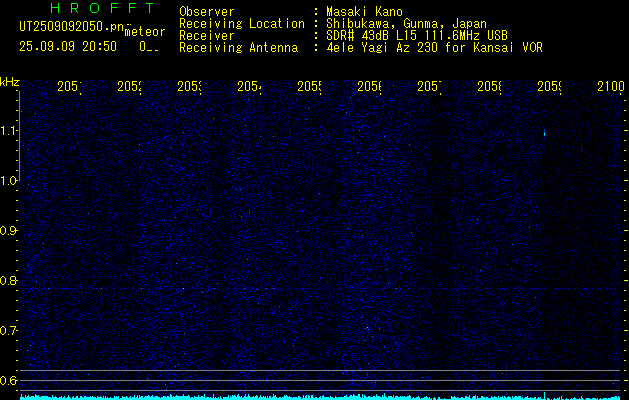Click the 2051 time marker
629x400 pixels.
coord(69,86)
